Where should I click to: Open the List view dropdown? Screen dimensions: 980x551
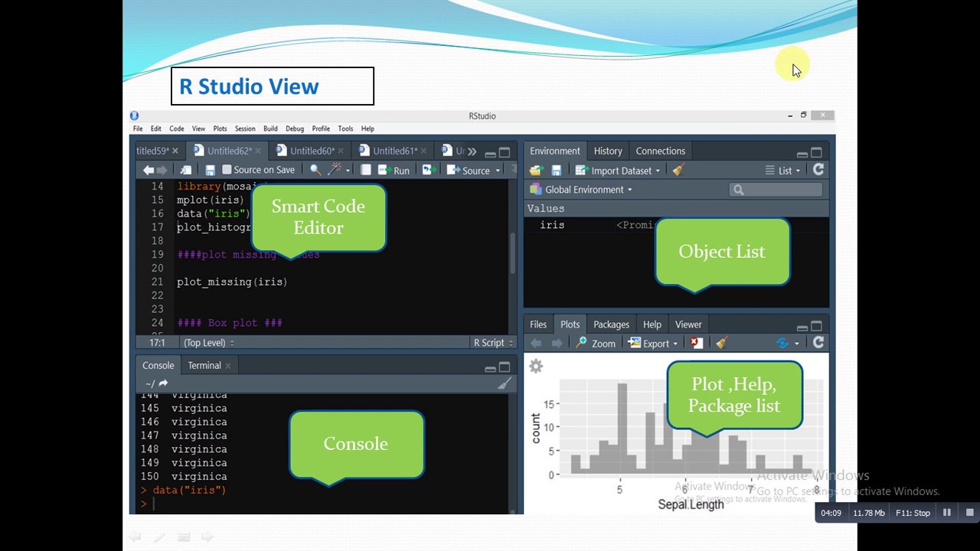782,171
